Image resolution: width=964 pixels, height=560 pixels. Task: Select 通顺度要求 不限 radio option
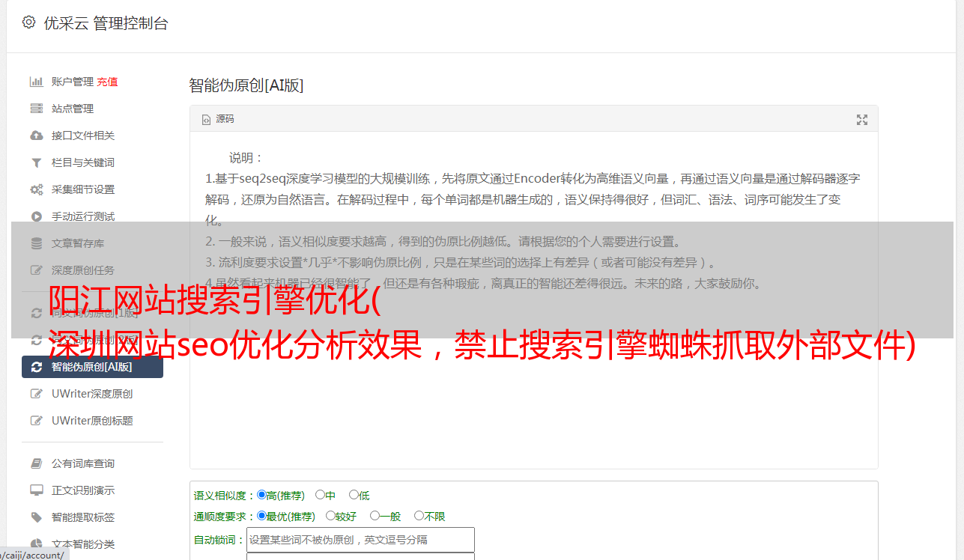click(419, 516)
